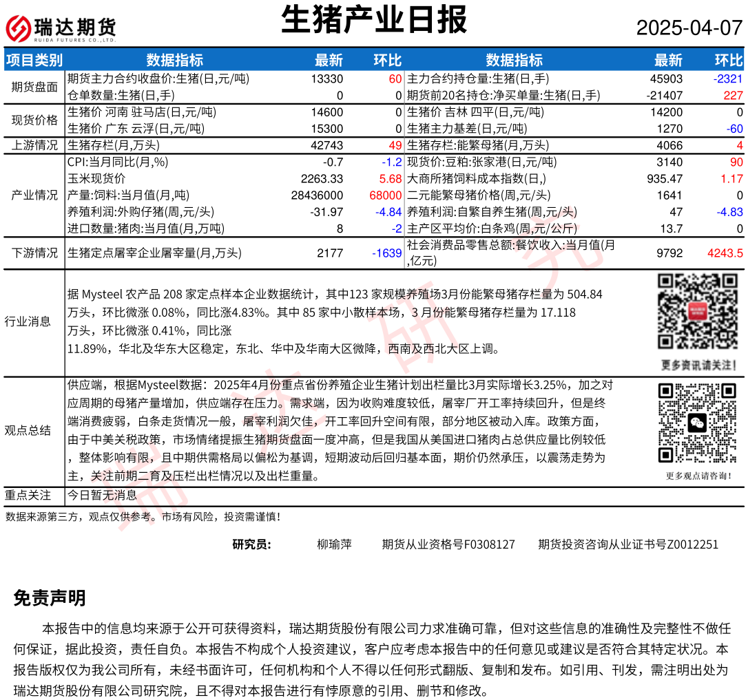Select the report title 生猪产业日报

374,20
